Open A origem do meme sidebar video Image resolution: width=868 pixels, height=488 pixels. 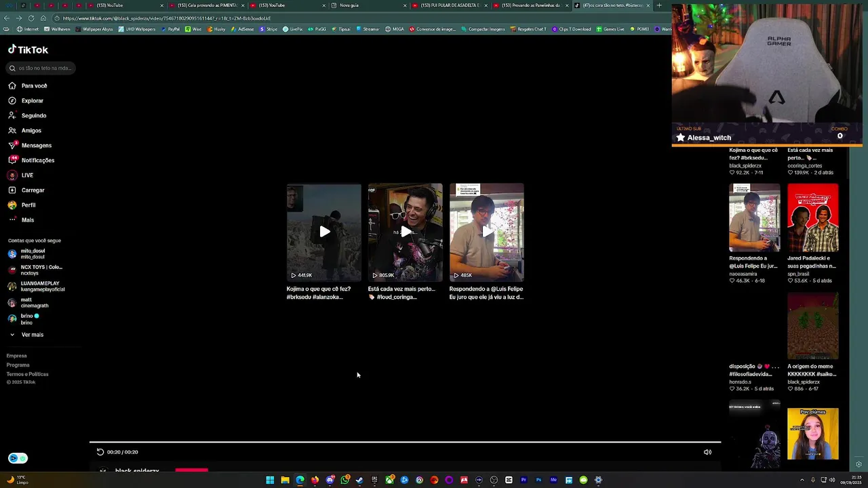[813, 325]
